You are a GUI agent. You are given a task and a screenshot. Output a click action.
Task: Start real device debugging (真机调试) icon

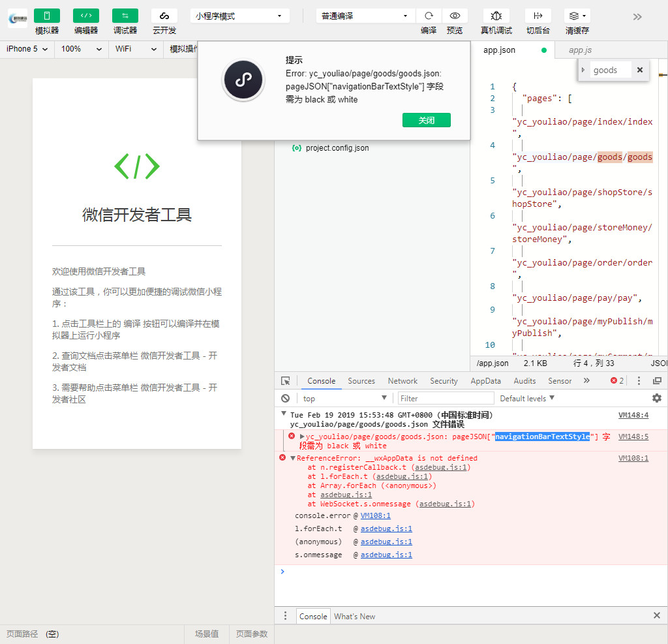click(x=496, y=16)
